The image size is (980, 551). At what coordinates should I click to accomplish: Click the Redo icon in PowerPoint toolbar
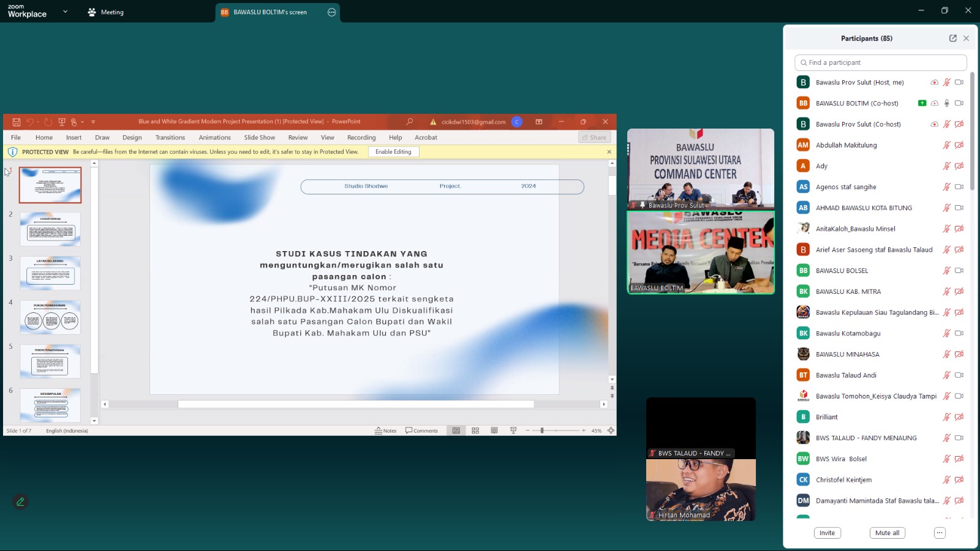48,122
